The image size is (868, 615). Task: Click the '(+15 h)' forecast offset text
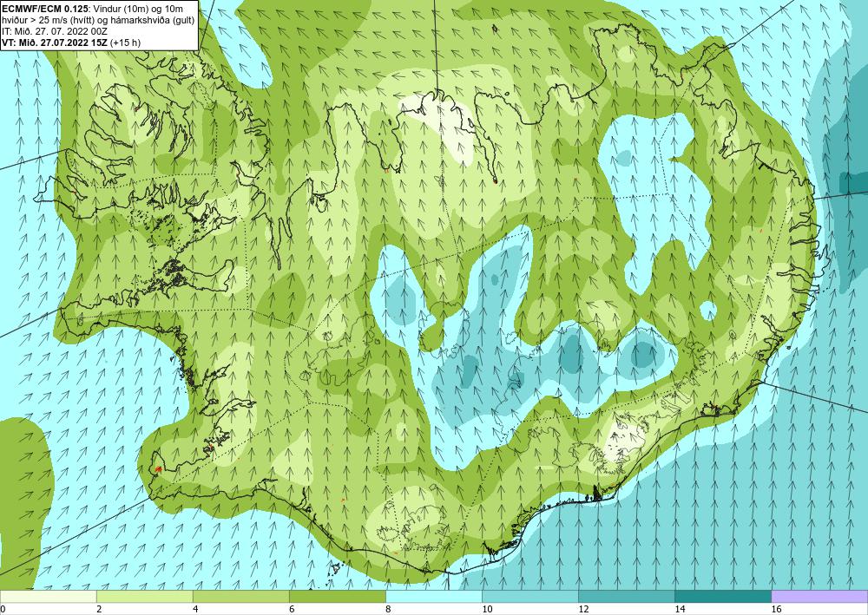(x=126, y=43)
